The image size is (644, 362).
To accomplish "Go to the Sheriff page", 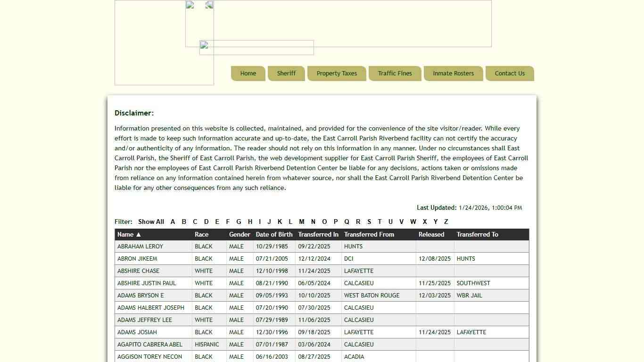I will pyautogui.click(x=286, y=74).
